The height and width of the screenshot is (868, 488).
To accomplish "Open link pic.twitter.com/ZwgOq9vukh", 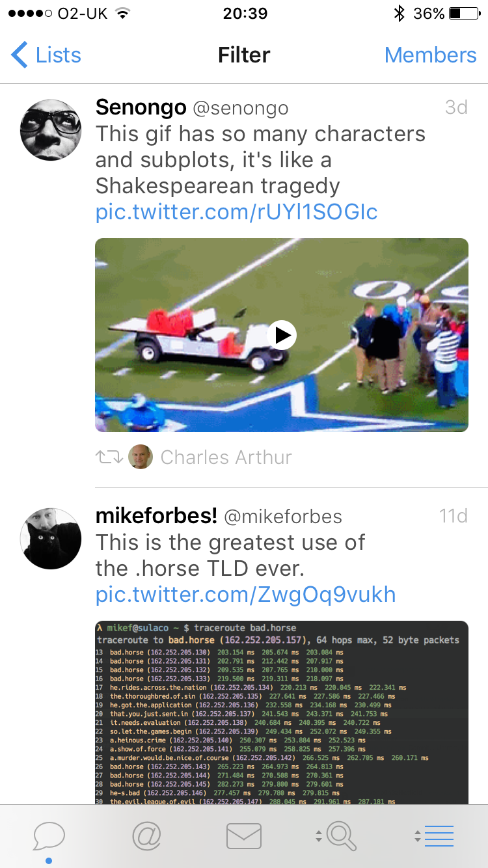I will (x=246, y=595).
